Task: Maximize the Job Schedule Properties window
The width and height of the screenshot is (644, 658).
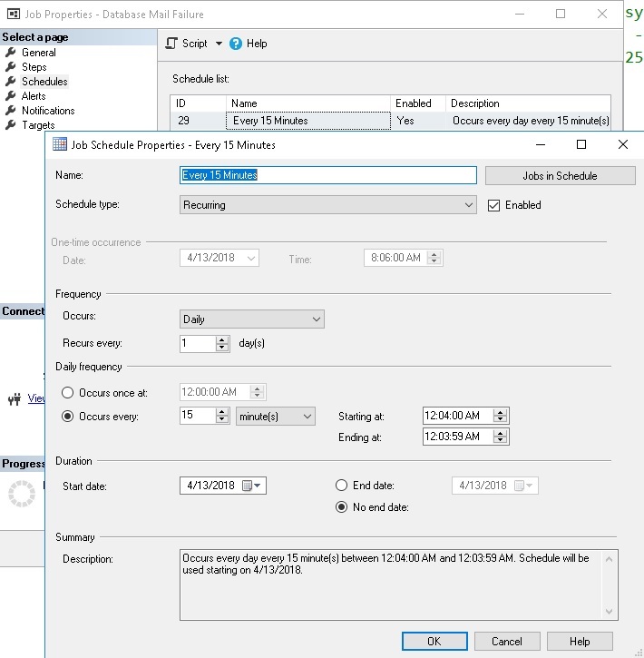Action: (x=581, y=145)
